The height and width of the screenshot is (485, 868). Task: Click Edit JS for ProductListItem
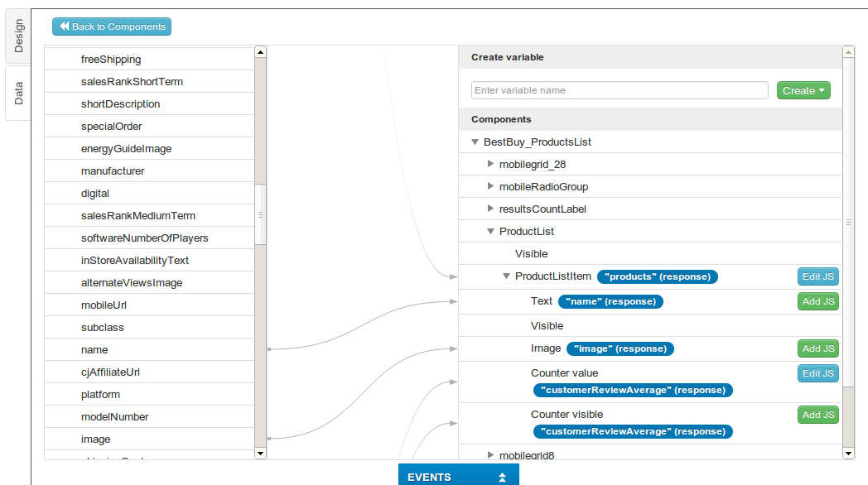pyautogui.click(x=818, y=276)
